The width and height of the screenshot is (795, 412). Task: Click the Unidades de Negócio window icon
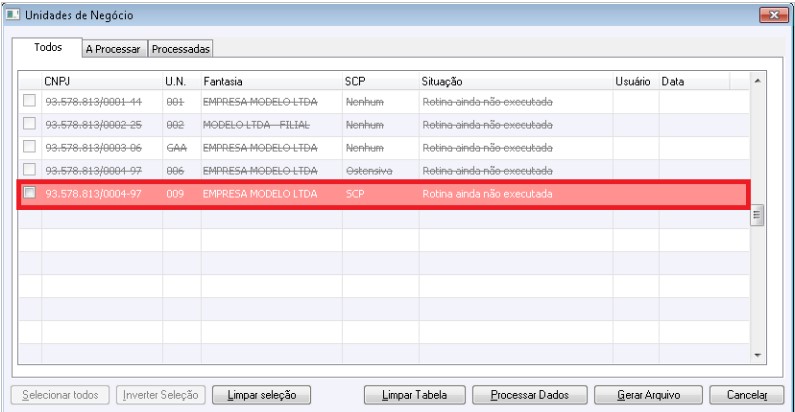12,15
